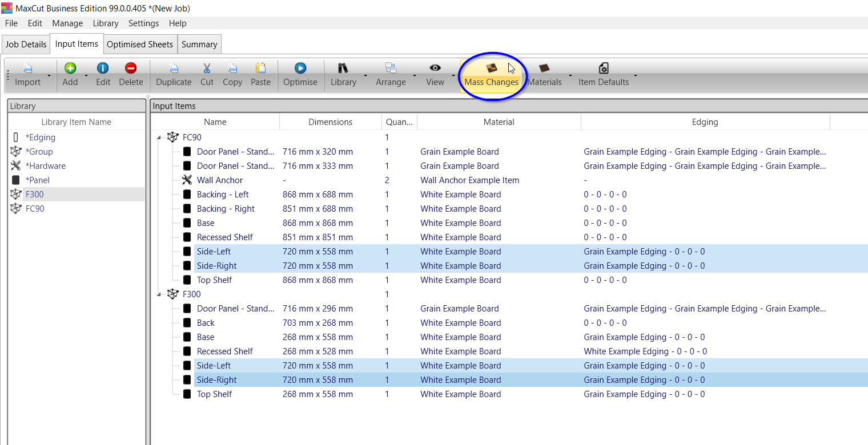Sort by the Dimensions column header

[331, 122]
